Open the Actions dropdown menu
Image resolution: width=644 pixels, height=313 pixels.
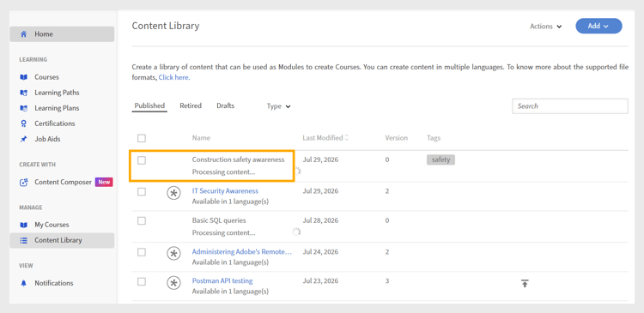pyautogui.click(x=546, y=27)
